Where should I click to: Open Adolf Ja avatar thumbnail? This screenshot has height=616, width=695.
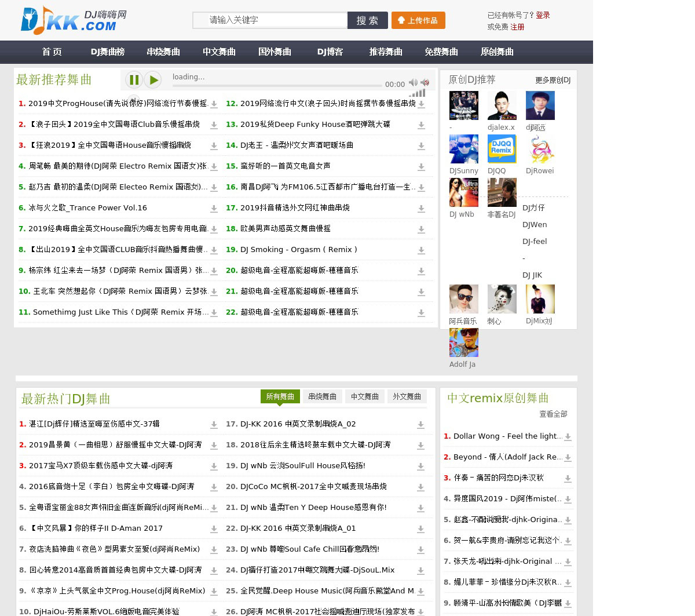coord(464,342)
